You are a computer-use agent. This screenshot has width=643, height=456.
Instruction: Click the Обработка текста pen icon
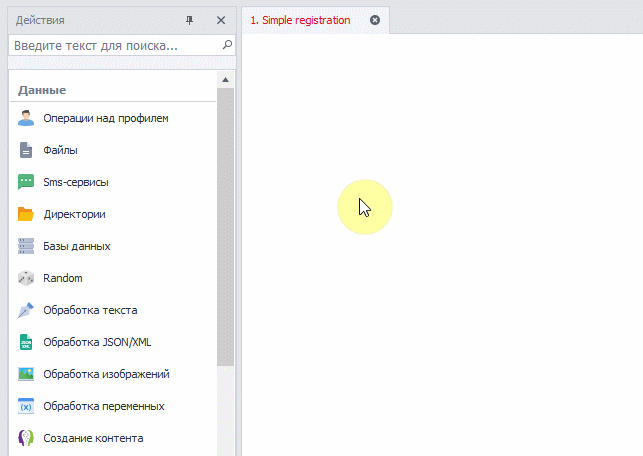[26, 310]
